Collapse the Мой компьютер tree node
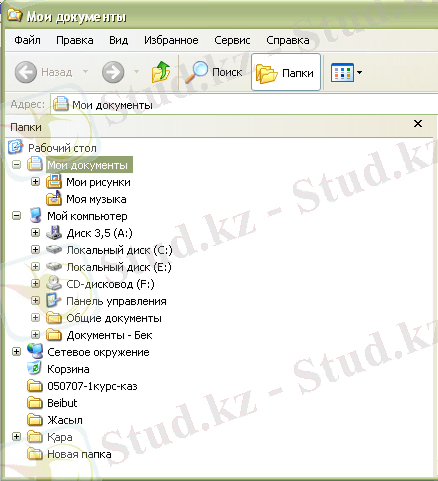Screen dimensions: 438x481 (16, 216)
